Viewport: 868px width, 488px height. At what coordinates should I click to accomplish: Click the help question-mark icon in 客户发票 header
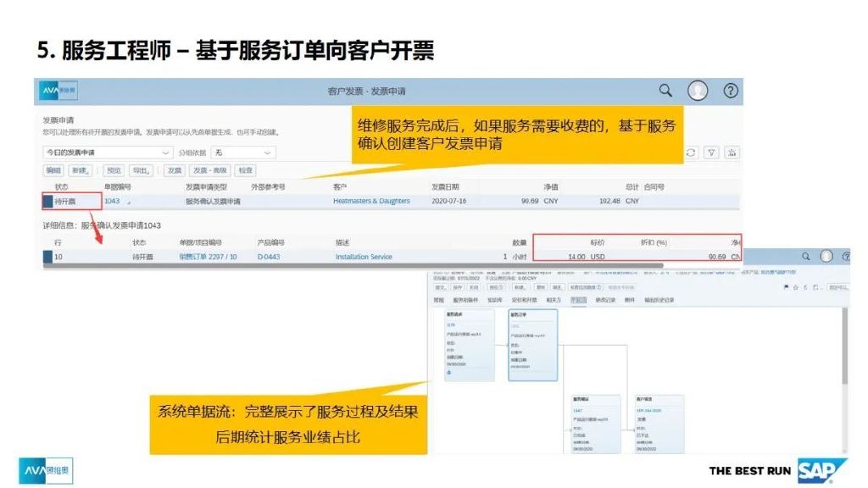731,90
